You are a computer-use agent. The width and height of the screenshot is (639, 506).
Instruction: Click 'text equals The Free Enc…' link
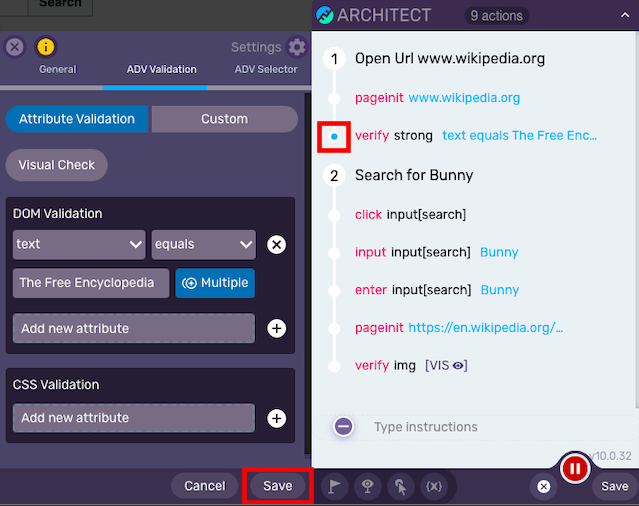tap(520, 135)
